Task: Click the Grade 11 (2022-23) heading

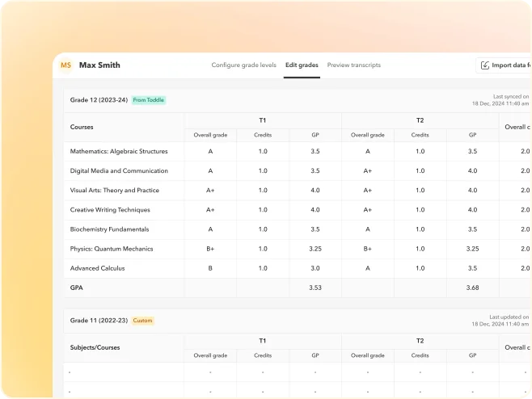Action: [x=99, y=321]
